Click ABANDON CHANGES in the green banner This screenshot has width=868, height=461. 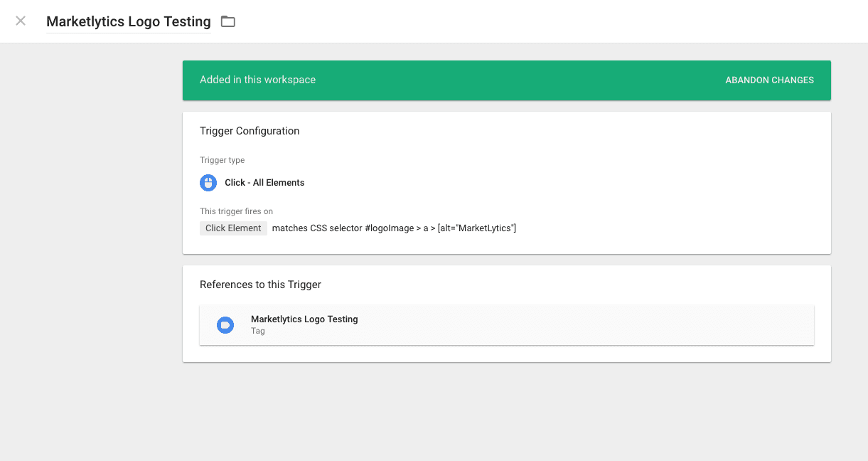point(769,80)
